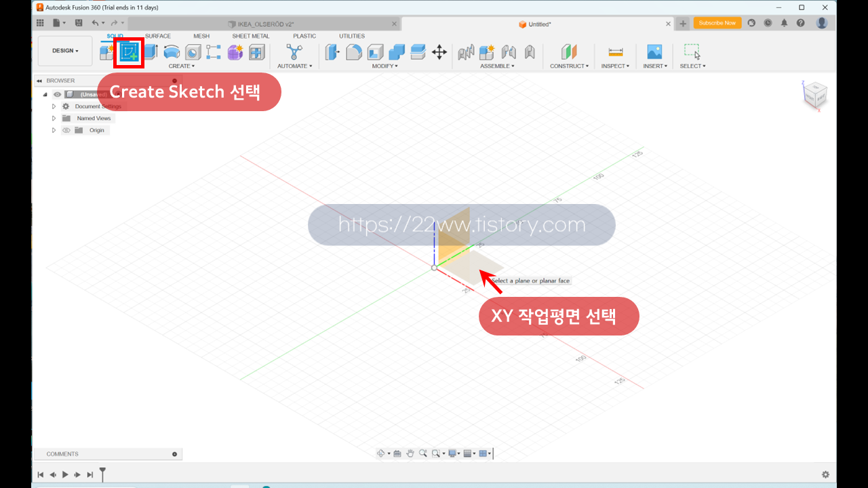Switch to the MESH tab
The width and height of the screenshot is (868, 488).
(201, 36)
